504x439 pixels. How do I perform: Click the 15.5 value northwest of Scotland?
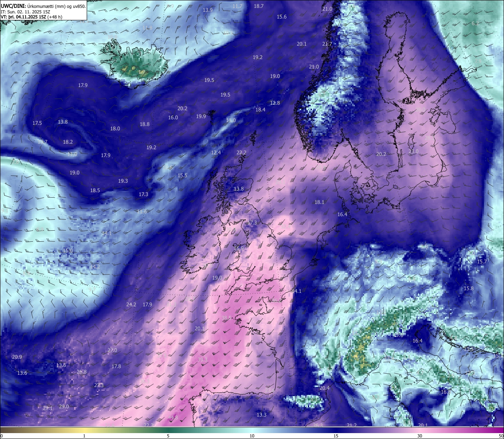tap(182, 175)
